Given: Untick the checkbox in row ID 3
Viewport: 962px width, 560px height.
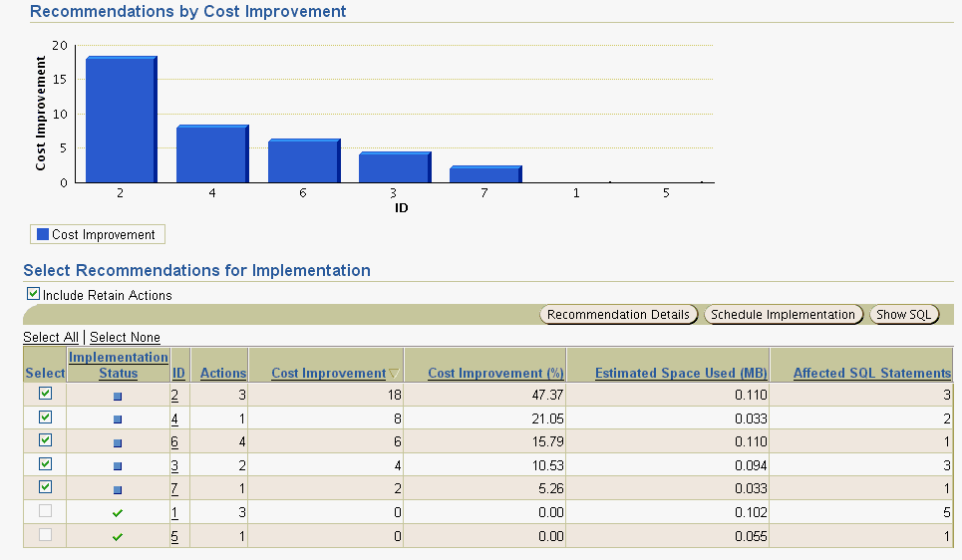Looking at the screenshot, I should coord(45,464).
